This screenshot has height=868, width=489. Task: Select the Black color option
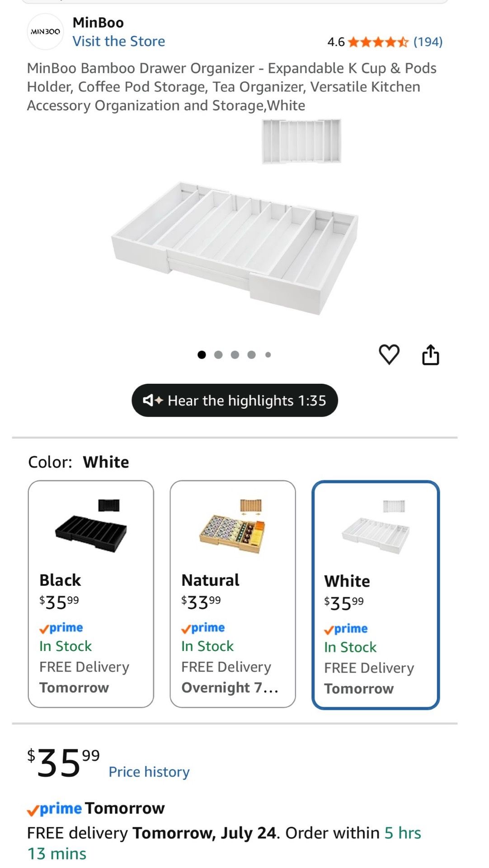tap(91, 594)
